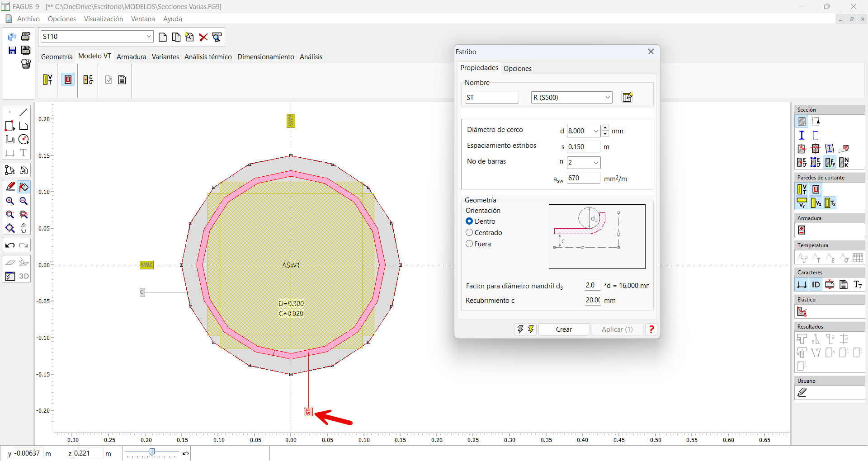Expand the R (S500) material dropdown
The width and height of the screenshot is (868, 461).
pyautogui.click(x=607, y=98)
